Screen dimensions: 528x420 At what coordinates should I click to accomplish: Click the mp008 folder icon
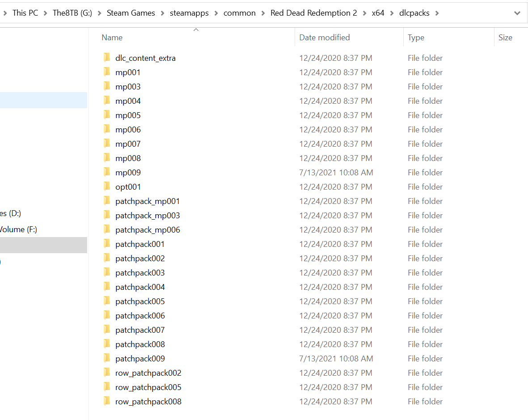pyautogui.click(x=107, y=158)
